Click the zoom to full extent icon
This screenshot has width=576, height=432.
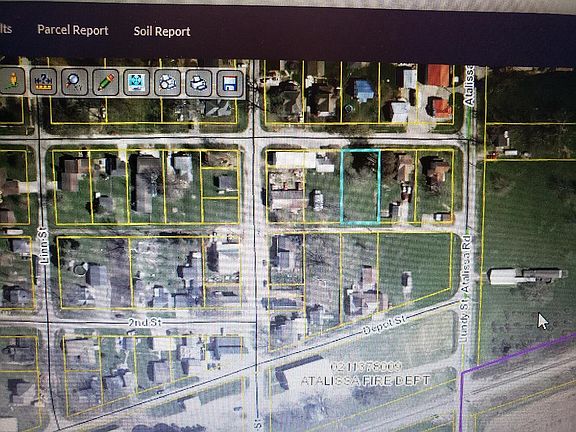click(136, 83)
